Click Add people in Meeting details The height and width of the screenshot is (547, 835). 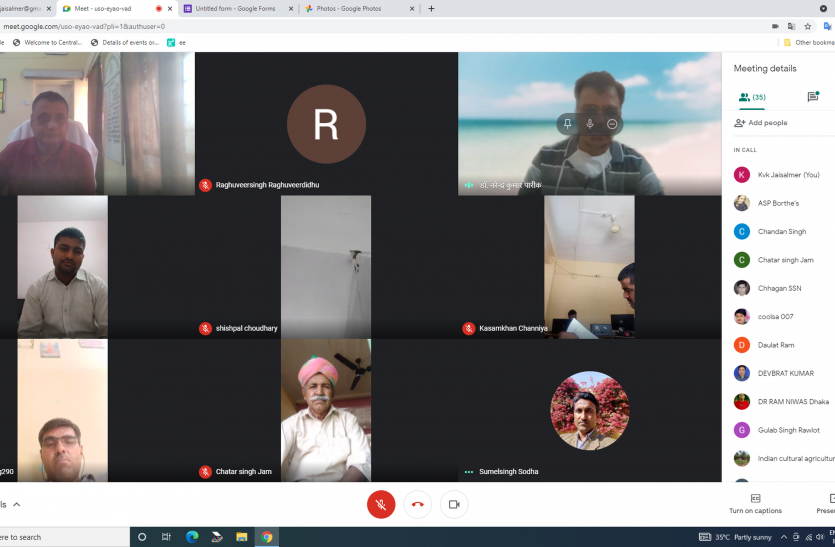760,123
